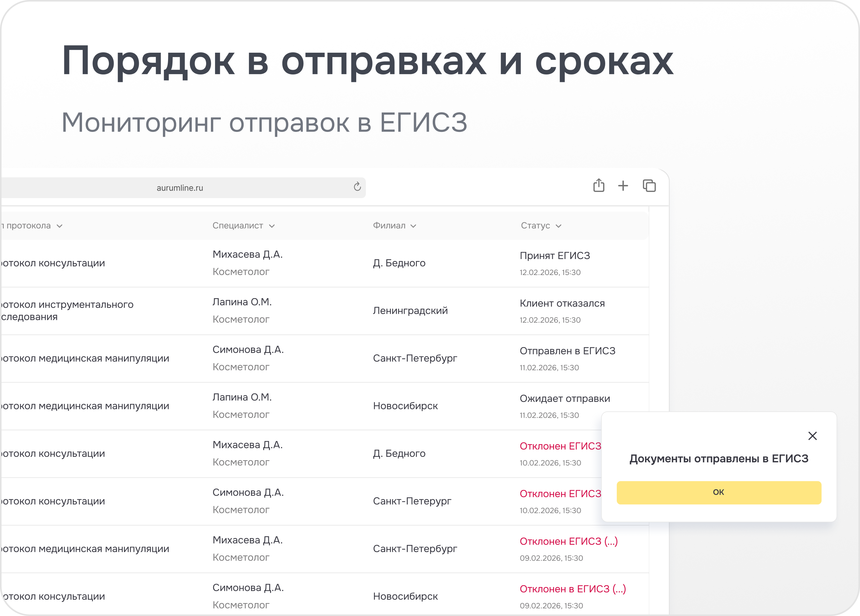860x616 pixels.
Task: Select the 'Клиент отказался' status
Action: pyautogui.click(x=562, y=304)
